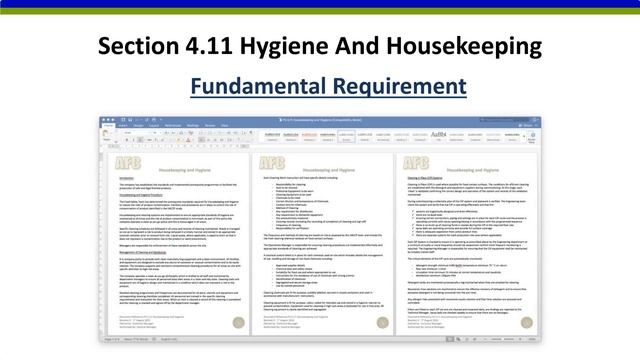Click the print layout view icon in the status bar

(x=449, y=339)
